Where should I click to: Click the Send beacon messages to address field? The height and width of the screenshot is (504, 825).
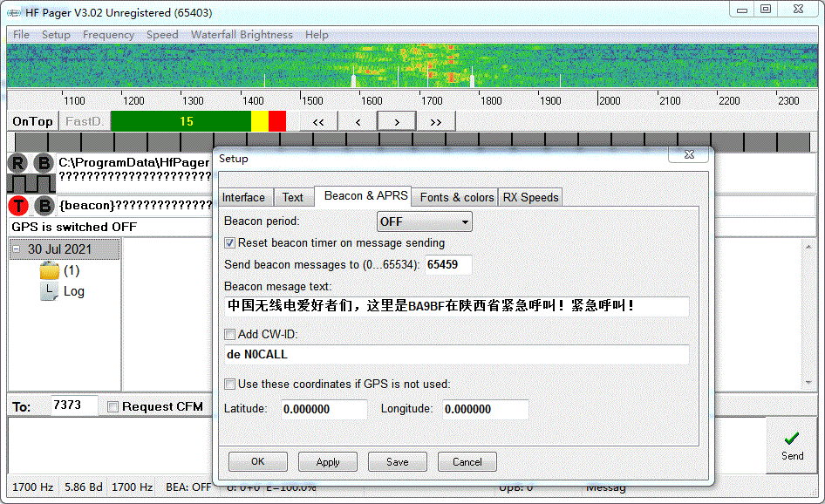447,264
